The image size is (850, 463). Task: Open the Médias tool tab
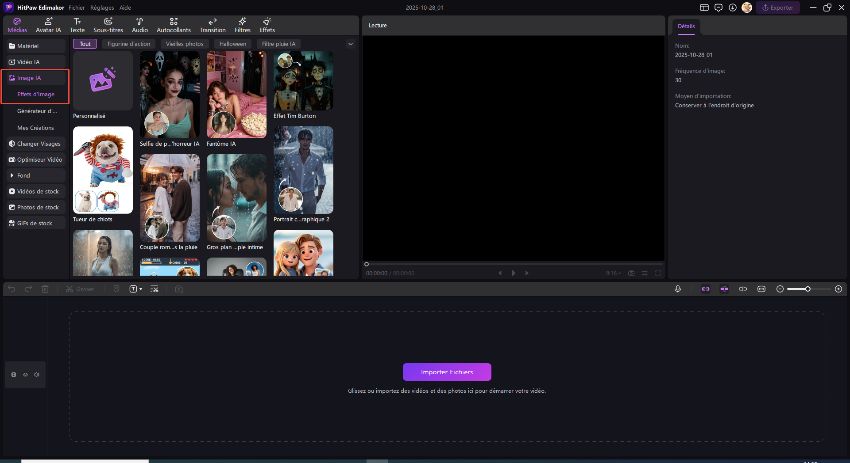pos(17,25)
